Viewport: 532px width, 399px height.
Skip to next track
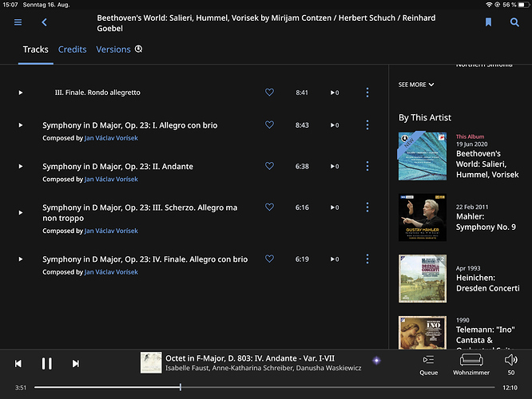tap(76, 364)
